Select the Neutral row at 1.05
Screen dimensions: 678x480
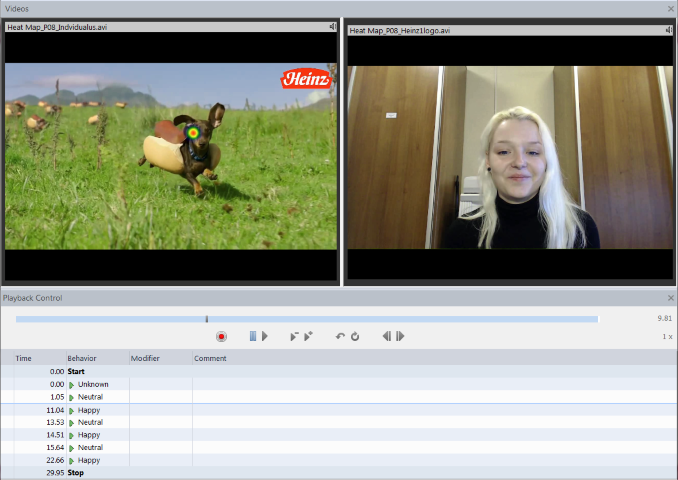(x=339, y=397)
